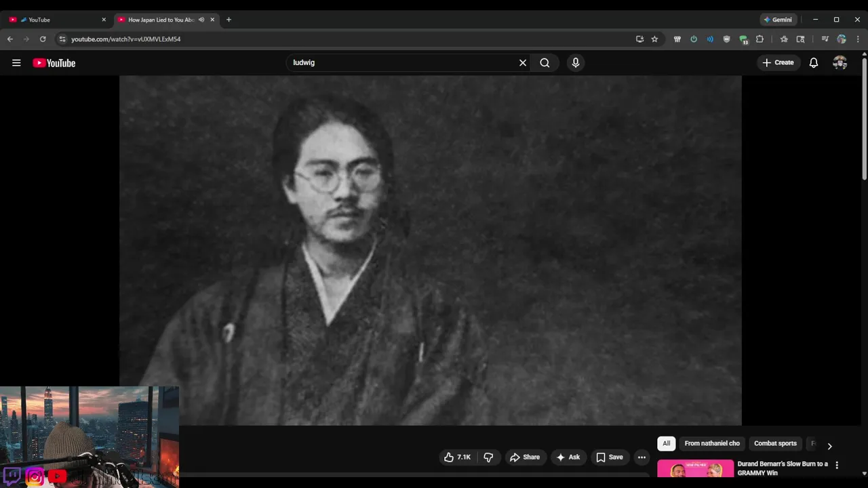Show more filter chips with right chevron

829,446
